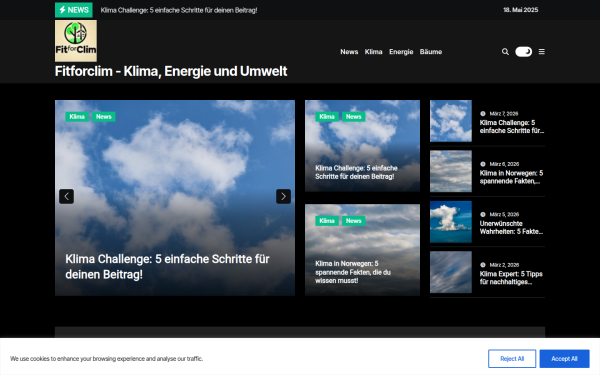Image resolution: width=600 pixels, height=375 pixels.
Task: Open Klima in Norwegen card headline
Action: click(x=353, y=272)
